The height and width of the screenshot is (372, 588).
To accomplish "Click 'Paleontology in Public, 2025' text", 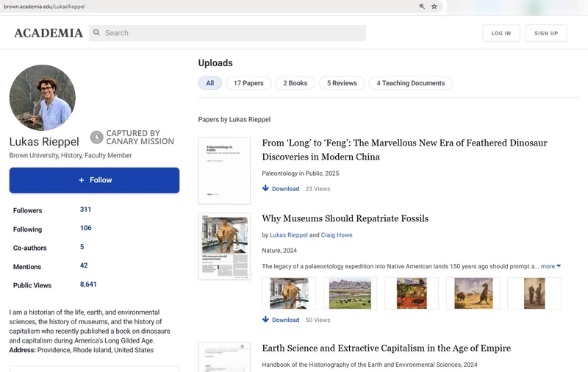I will point(301,174).
